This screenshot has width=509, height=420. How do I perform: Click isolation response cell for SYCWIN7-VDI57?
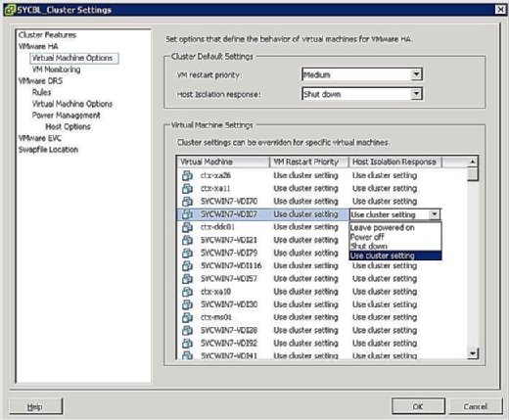[x=385, y=279]
